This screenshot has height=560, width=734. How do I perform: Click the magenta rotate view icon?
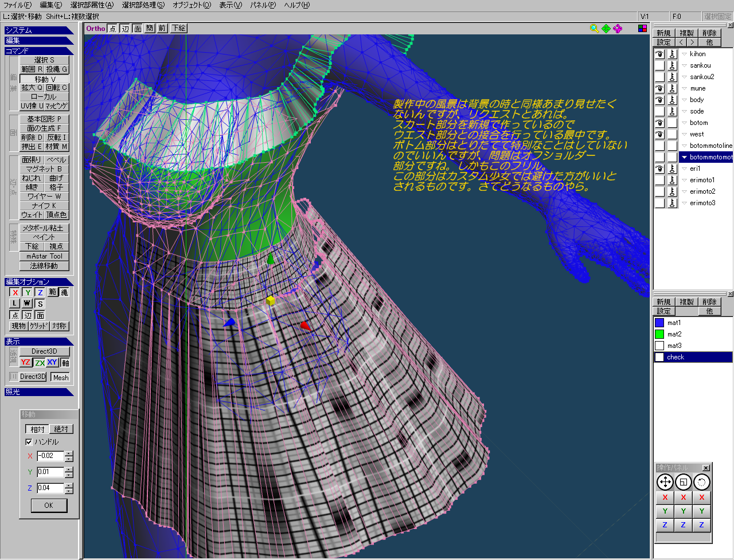[x=617, y=28]
